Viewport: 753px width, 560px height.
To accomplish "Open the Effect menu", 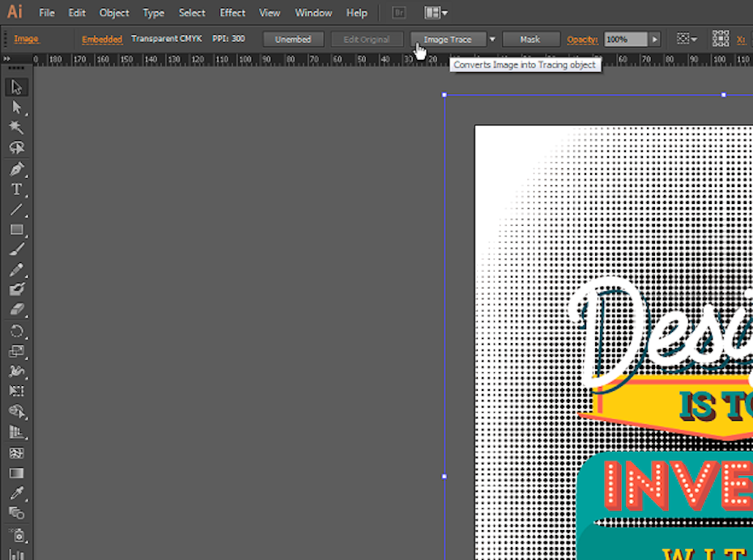I will coord(232,13).
